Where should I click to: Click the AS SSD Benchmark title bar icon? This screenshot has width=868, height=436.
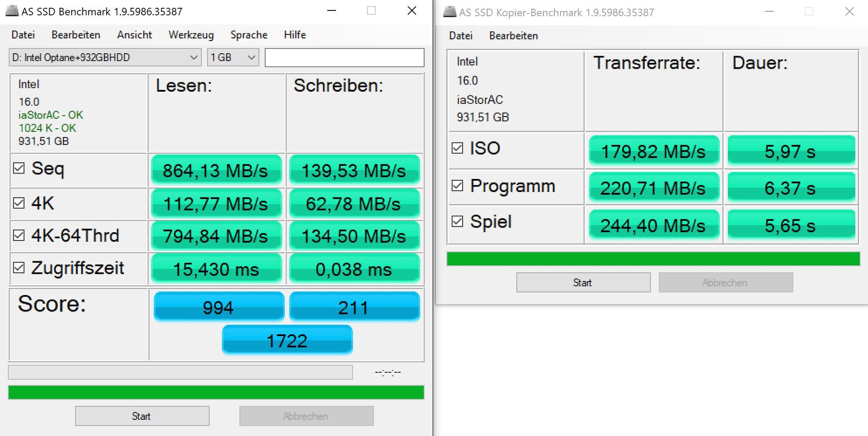click(12, 11)
